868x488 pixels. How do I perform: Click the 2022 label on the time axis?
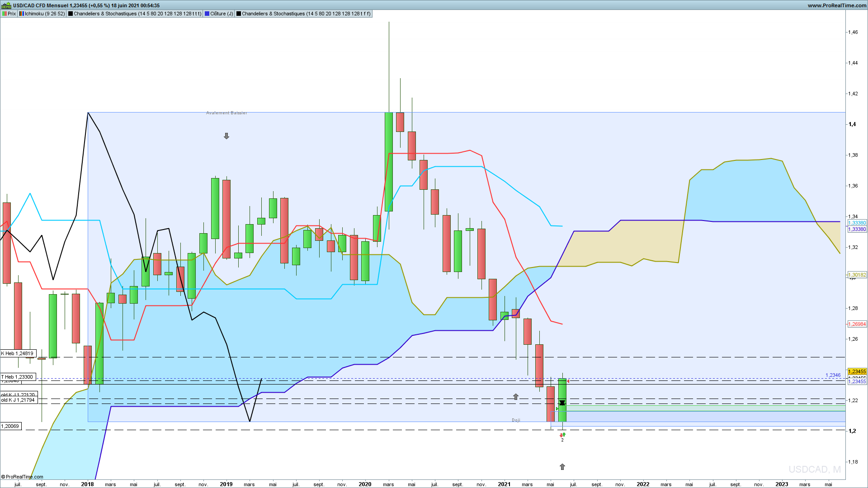(643, 484)
